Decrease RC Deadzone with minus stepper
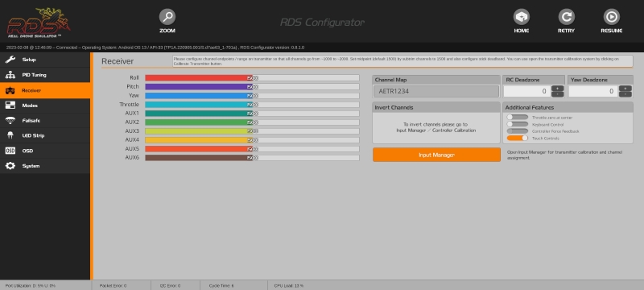 click(557, 94)
